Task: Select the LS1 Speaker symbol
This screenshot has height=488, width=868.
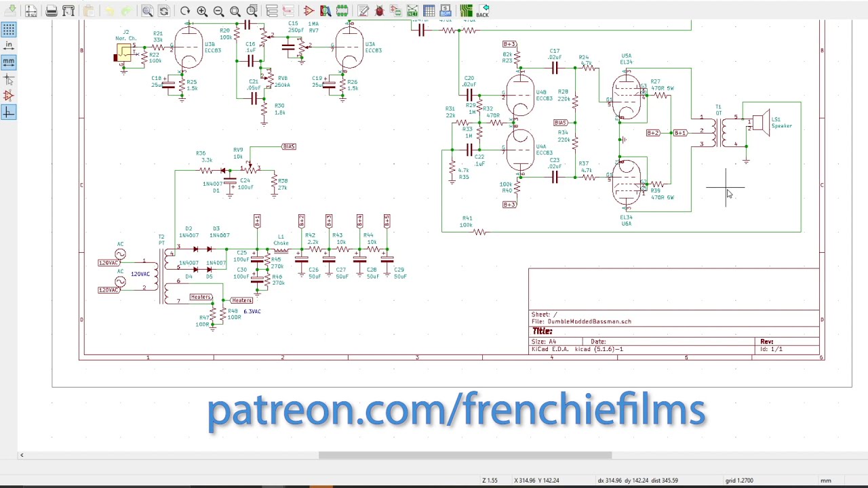Action: [760, 124]
